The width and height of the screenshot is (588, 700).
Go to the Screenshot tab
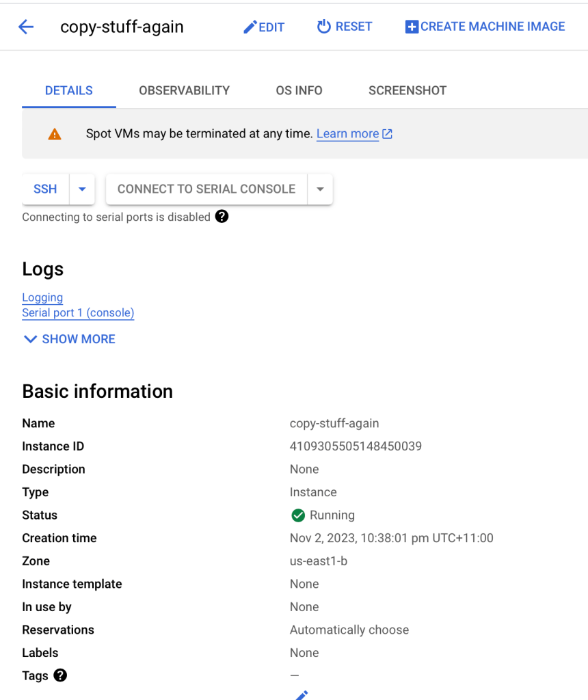click(407, 90)
